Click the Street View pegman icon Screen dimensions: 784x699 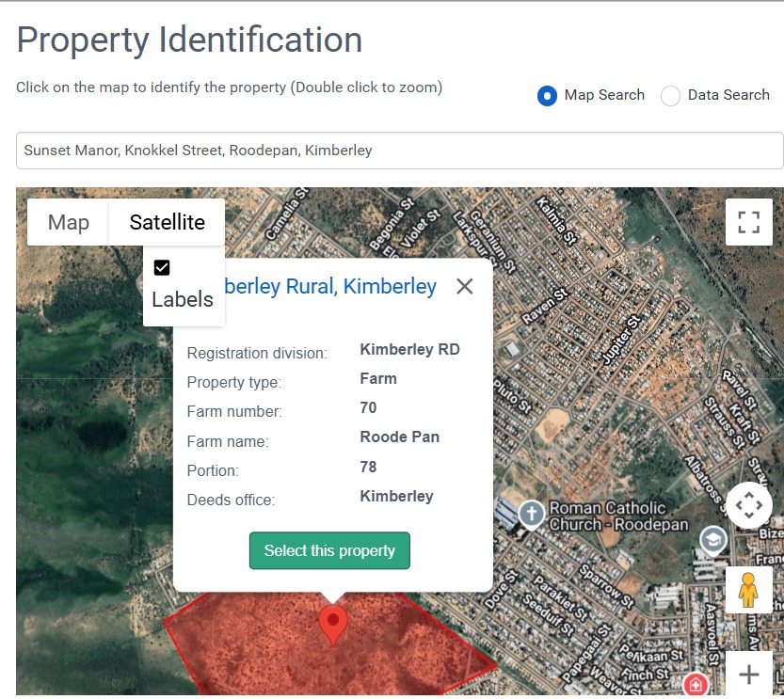point(748,590)
